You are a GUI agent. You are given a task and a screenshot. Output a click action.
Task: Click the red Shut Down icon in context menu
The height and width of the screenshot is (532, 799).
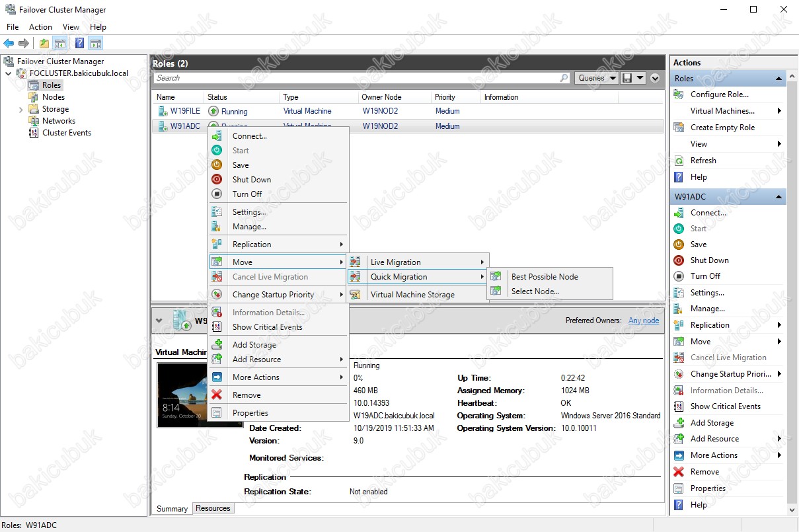pos(217,180)
